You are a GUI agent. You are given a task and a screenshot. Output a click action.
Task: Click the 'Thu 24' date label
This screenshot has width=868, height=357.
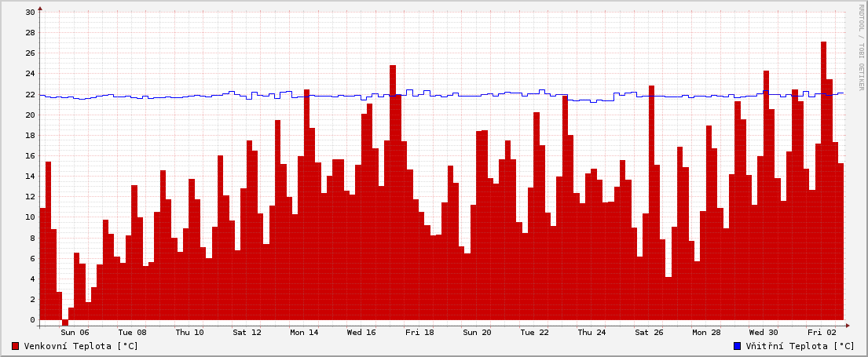coord(591,333)
